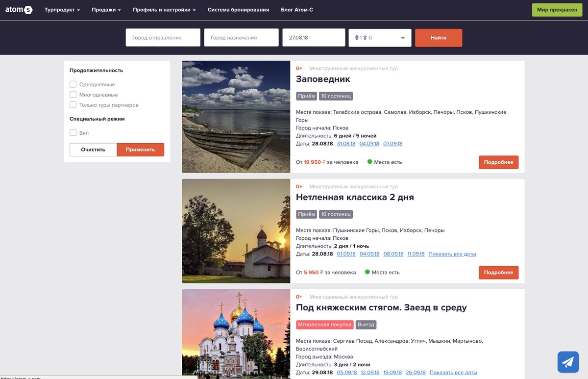The height and width of the screenshot is (379, 588).
Task: Click the Найти search button
Action: [439, 38]
